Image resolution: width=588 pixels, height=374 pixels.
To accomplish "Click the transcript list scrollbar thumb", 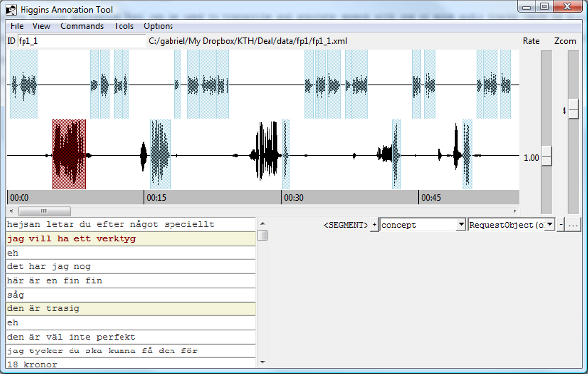I will [262, 235].
